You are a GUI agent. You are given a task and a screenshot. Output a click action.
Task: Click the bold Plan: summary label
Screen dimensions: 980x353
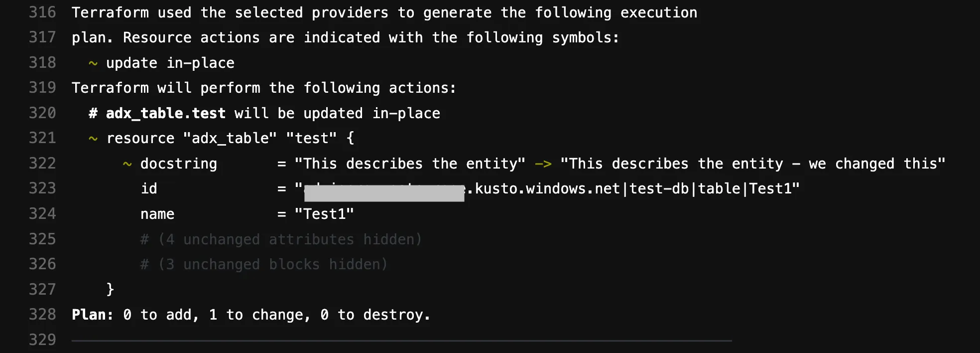tap(93, 315)
